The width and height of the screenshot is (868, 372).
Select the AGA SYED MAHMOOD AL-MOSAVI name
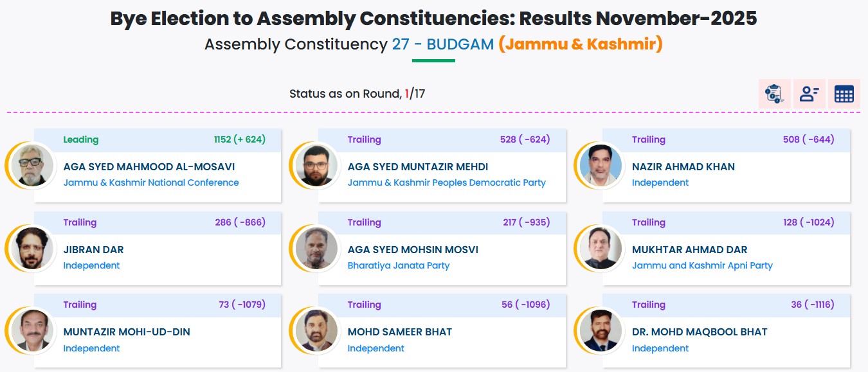[149, 167]
